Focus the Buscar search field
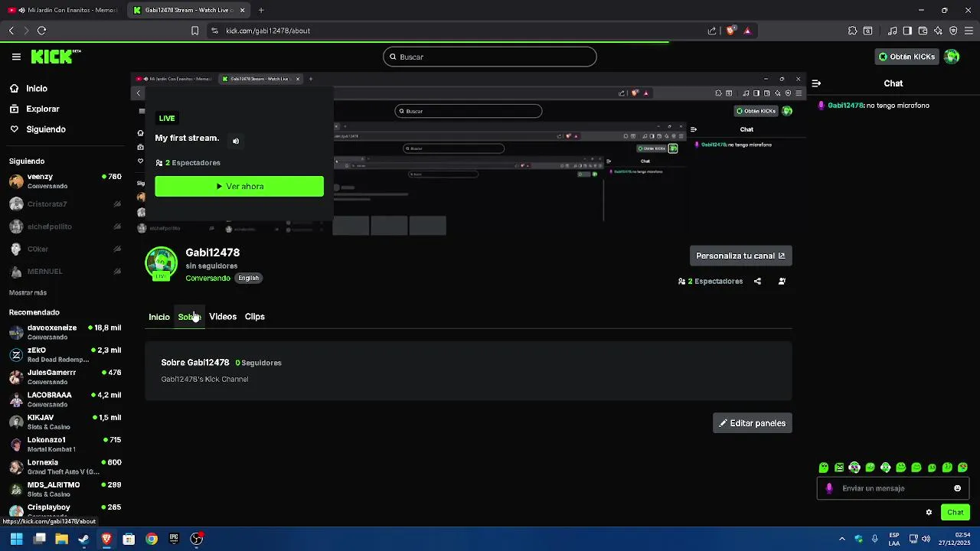This screenshot has width=980, height=551. point(490,57)
